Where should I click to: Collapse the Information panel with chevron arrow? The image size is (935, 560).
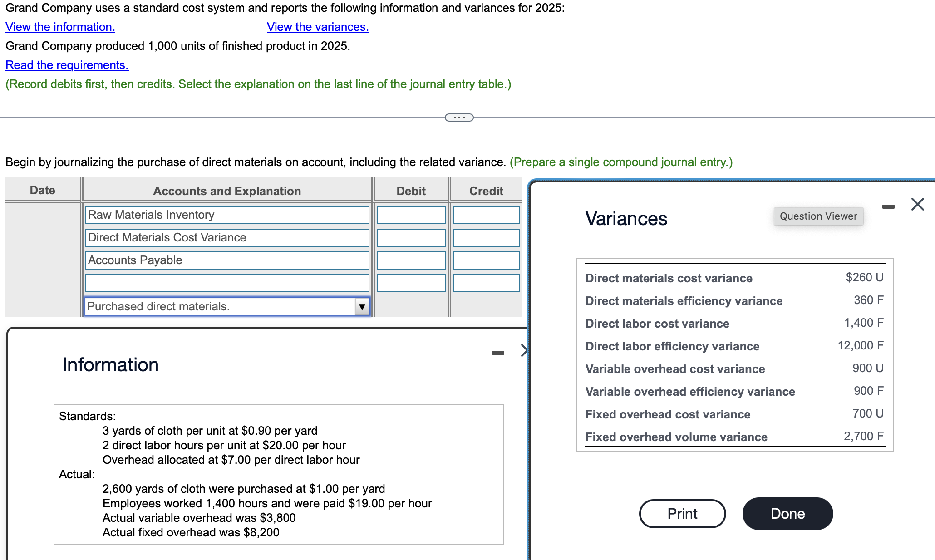(x=524, y=350)
